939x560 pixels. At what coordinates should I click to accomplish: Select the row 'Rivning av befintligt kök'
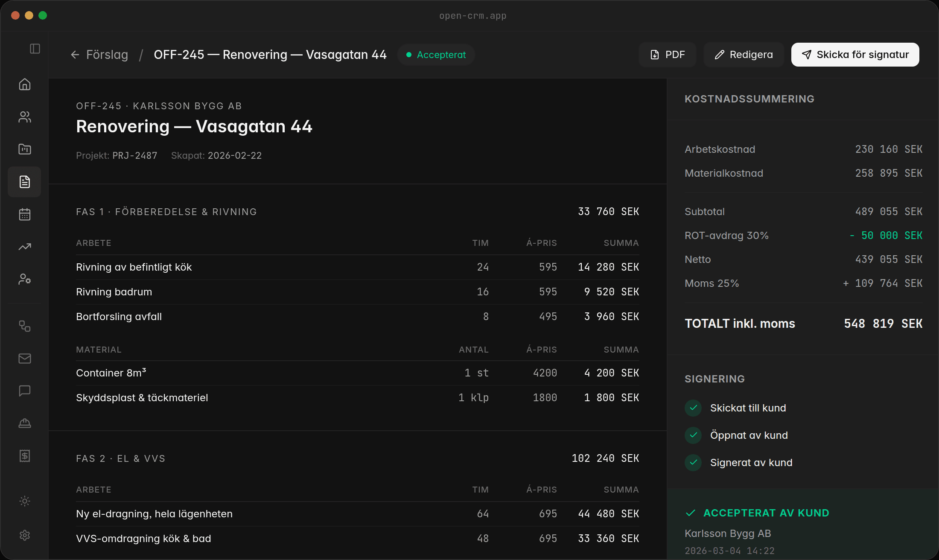[x=358, y=267]
